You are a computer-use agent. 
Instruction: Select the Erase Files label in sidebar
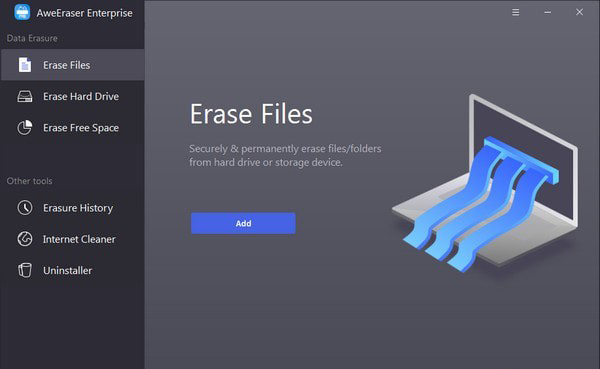(67, 65)
